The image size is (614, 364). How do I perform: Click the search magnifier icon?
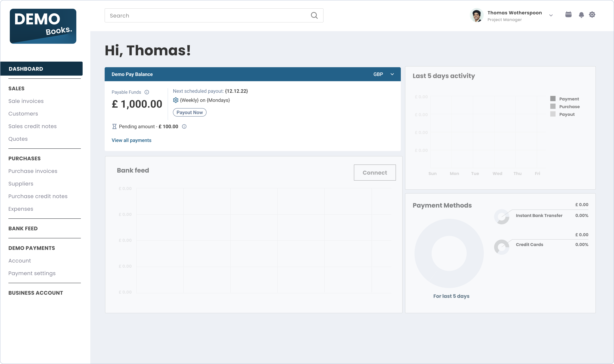click(x=314, y=15)
